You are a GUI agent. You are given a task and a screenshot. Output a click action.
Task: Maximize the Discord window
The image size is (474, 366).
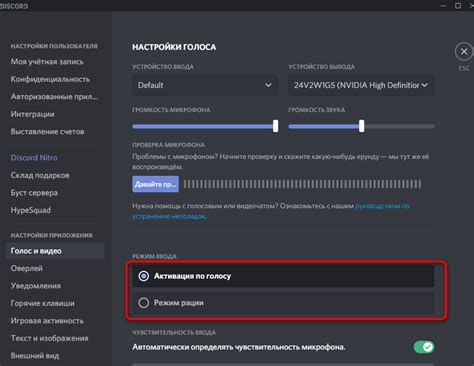pyautogui.click(x=458, y=6)
